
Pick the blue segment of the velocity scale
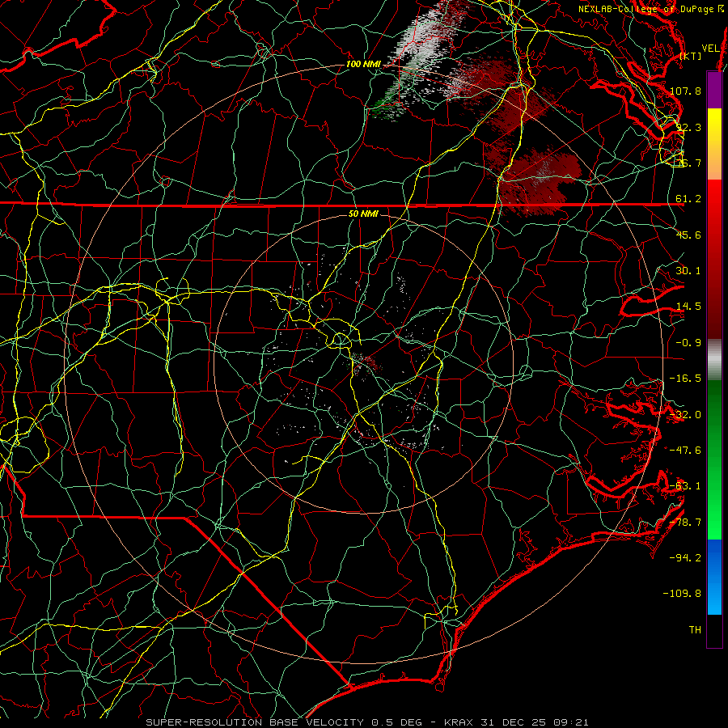714,577
